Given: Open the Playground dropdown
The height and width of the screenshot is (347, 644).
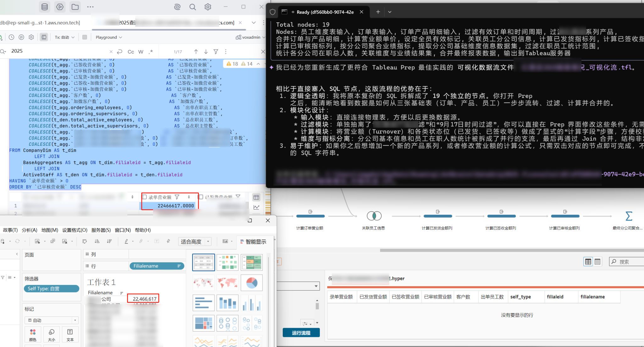Looking at the screenshot, I should coord(109,37).
